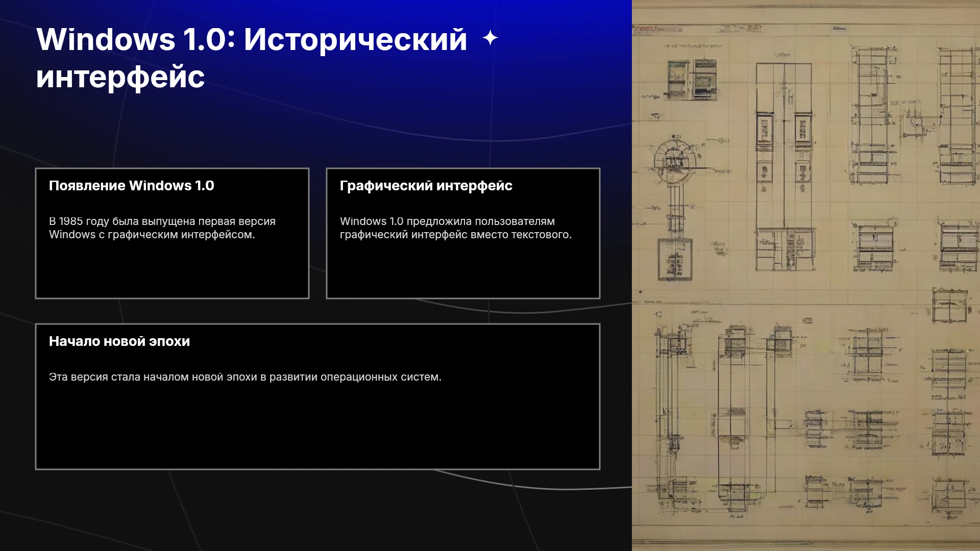Click the tall double-column drawing in blueprint
Image resolution: width=980 pixels, height=551 pixels.
pos(783,167)
